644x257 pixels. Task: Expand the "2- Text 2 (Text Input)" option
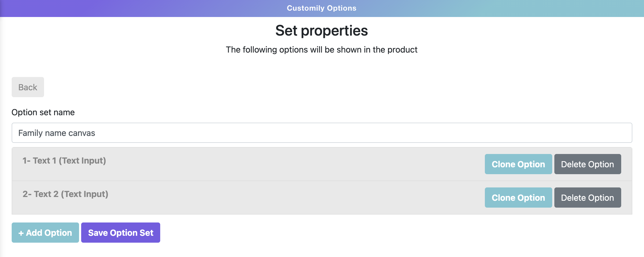[65, 194]
